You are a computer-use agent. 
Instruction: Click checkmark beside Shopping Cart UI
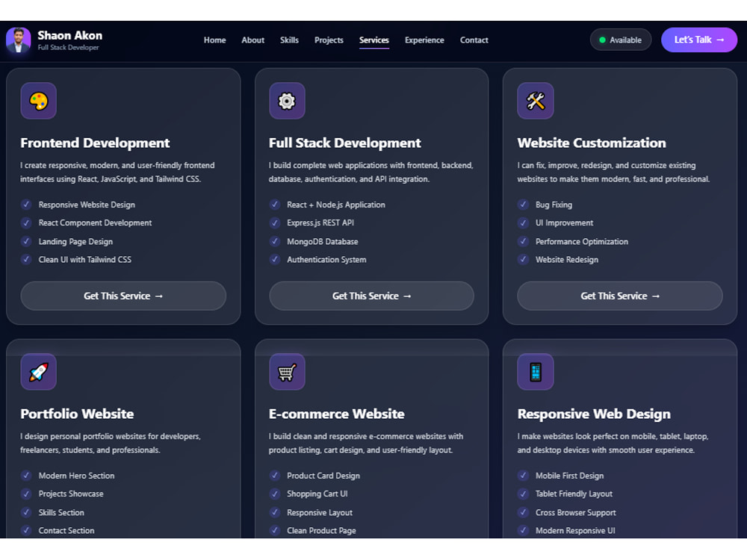point(274,494)
